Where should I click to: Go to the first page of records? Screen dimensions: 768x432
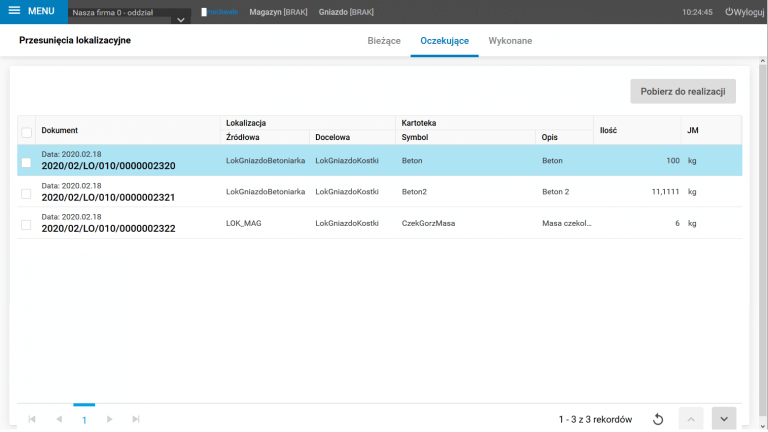pos(32,419)
